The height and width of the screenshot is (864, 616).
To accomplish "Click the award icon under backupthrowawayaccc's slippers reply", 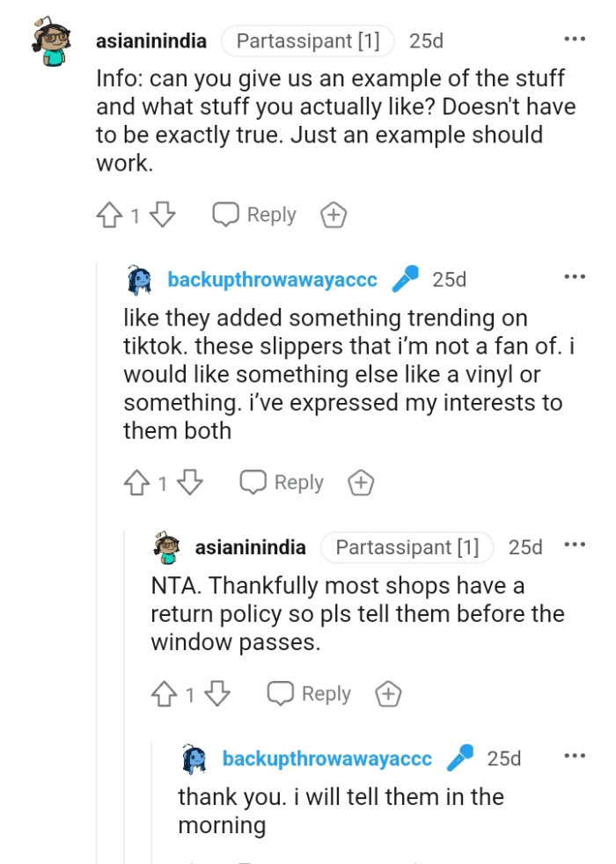I will pyautogui.click(x=360, y=482).
